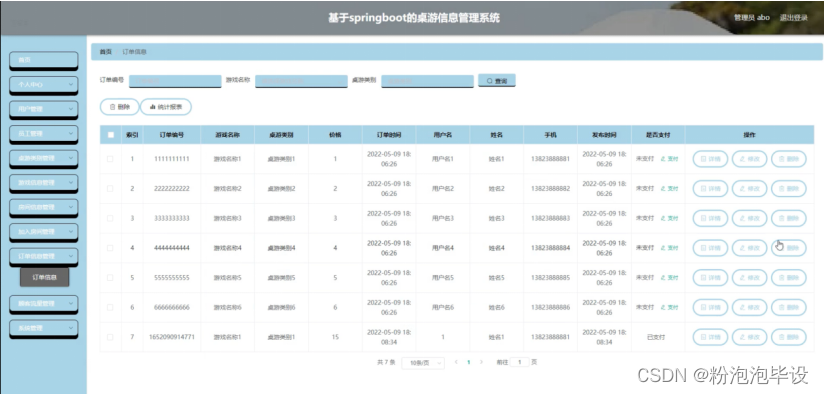Click the 支付 pay icon in row 1
Image resolution: width=824 pixels, height=394 pixels.
click(670, 159)
